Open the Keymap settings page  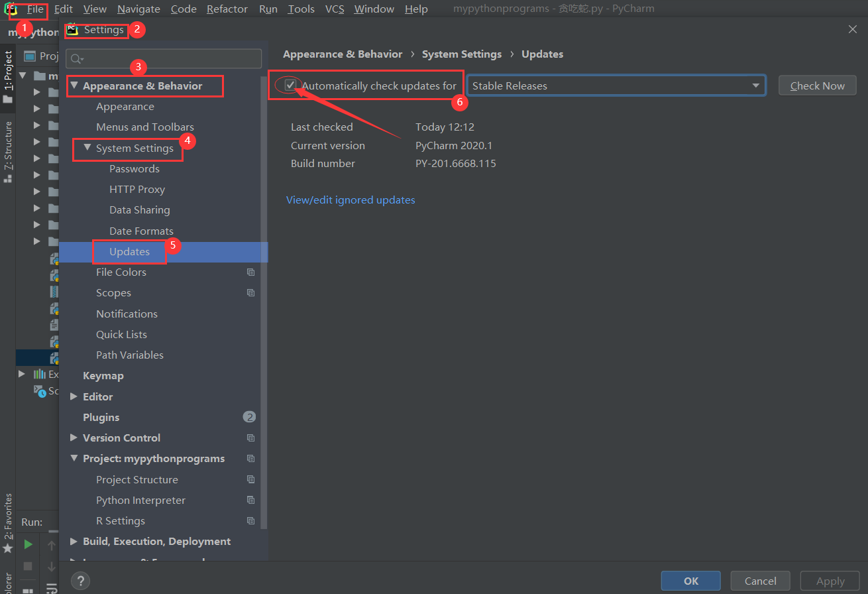(103, 376)
